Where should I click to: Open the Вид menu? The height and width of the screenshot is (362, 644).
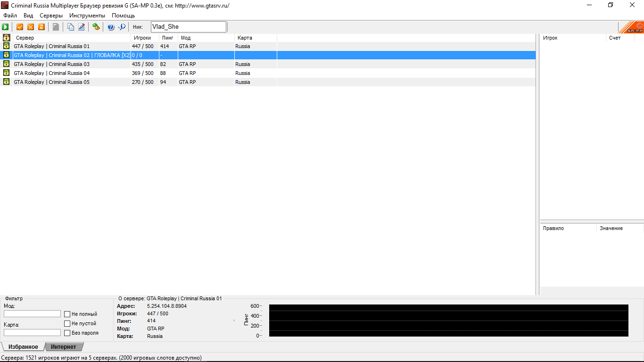pyautogui.click(x=28, y=16)
